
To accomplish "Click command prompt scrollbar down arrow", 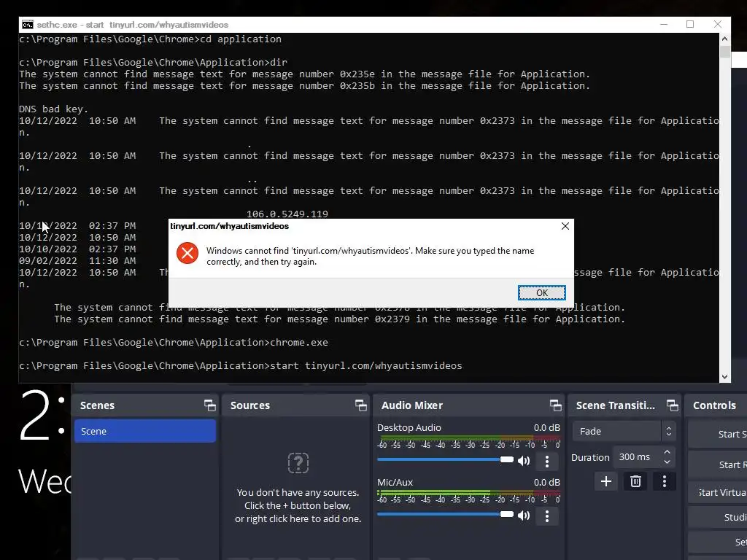I will [724, 377].
